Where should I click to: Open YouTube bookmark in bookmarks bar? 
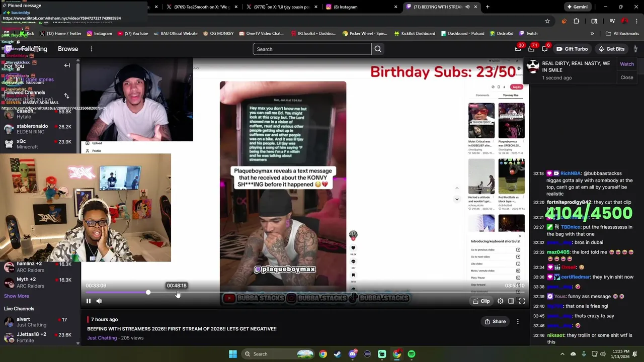(x=133, y=34)
